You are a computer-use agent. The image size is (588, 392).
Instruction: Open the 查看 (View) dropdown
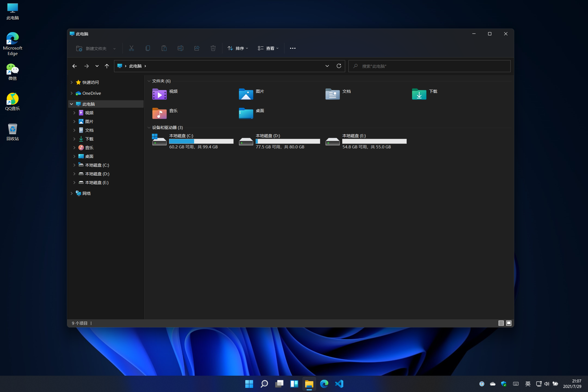tap(268, 48)
